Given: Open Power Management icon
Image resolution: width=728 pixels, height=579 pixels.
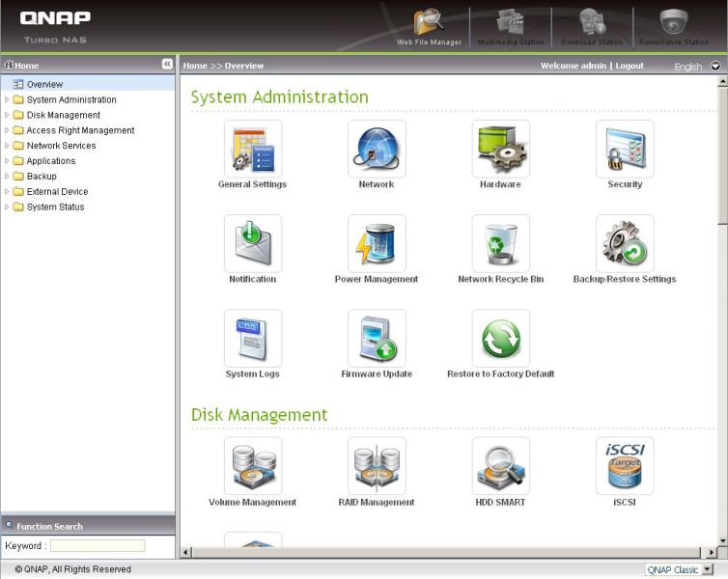Looking at the screenshot, I should (377, 243).
